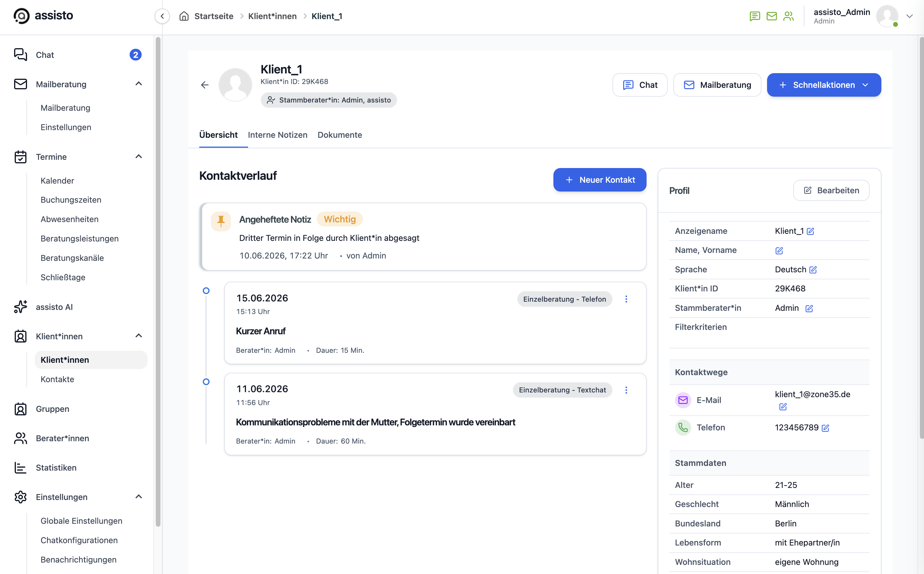Viewport: 924px width, 574px height.
Task: Click the Mailberatung button in client header
Action: [717, 85]
